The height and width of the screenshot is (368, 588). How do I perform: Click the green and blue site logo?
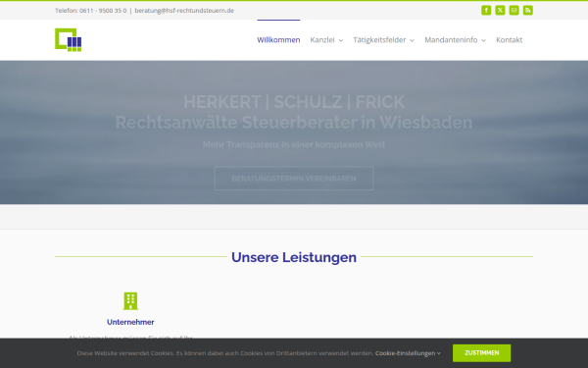point(69,40)
